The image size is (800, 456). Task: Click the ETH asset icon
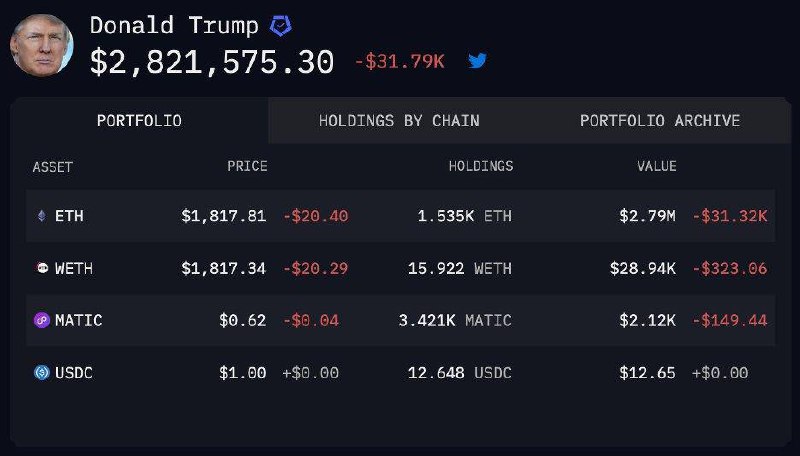click(42, 216)
